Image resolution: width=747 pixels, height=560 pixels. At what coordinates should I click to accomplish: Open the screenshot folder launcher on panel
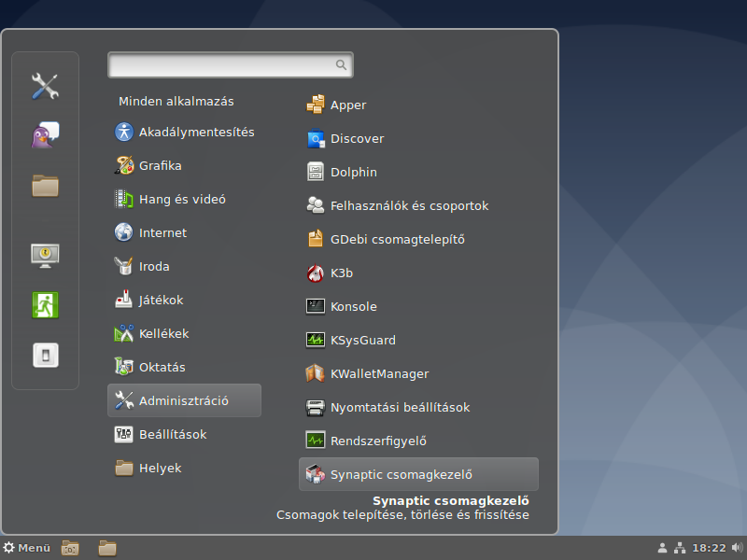click(70, 549)
